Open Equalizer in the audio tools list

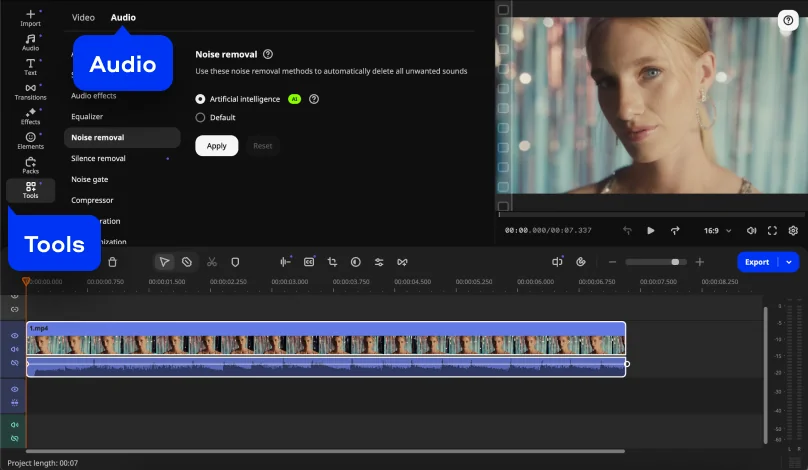pyautogui.click(x=87, y=116)
